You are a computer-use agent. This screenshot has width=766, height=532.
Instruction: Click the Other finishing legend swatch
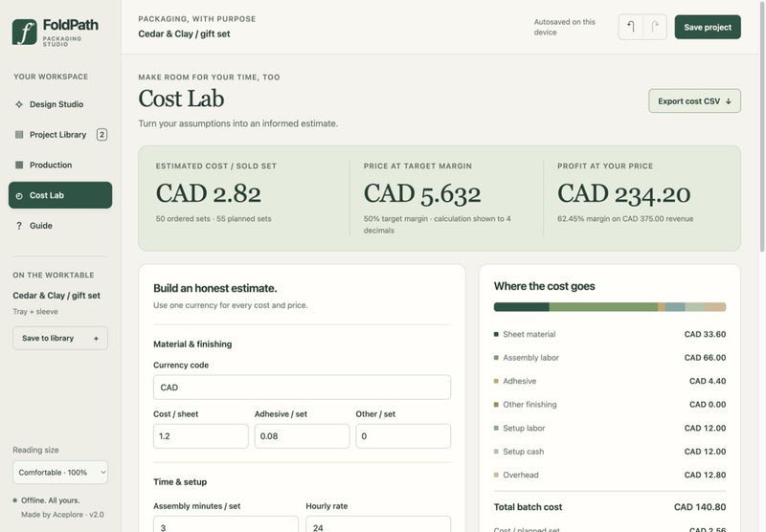[496, 405]
